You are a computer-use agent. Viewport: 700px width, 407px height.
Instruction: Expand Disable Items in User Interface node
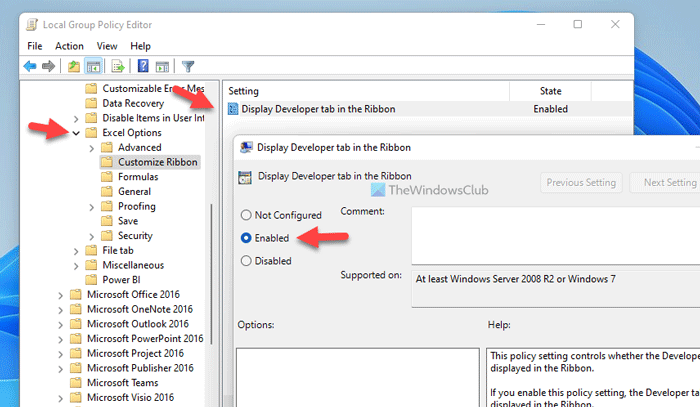76,119
